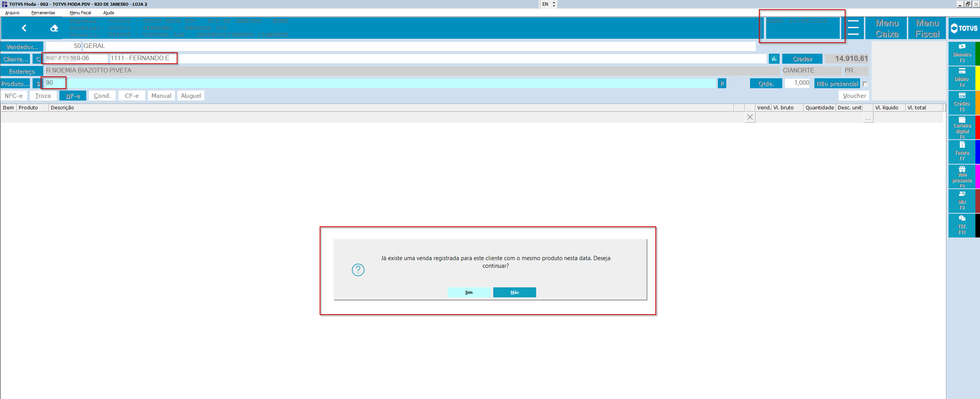Switch to the NFC-e tab
The height and width of the screenshot is (399, 980).
point(14,96)
